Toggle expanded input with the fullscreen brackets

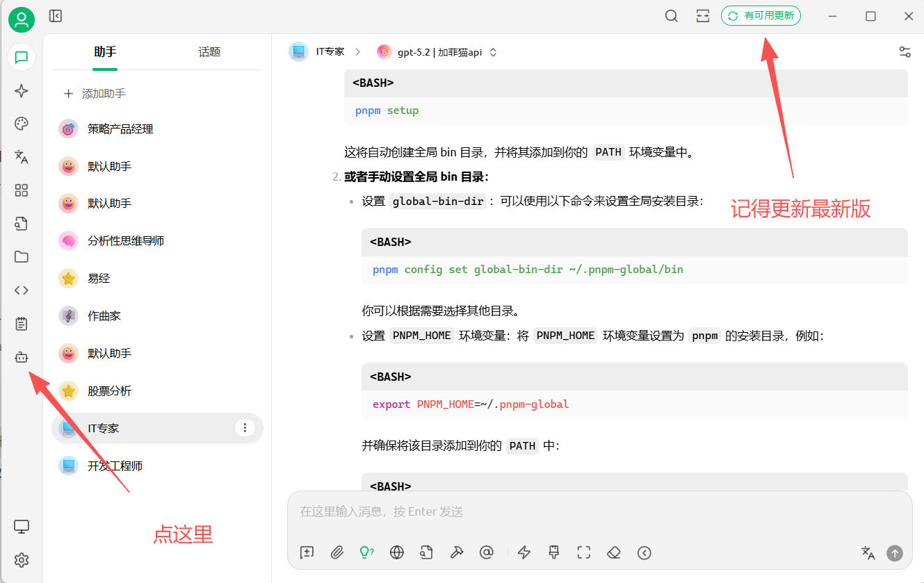[583, 552]
